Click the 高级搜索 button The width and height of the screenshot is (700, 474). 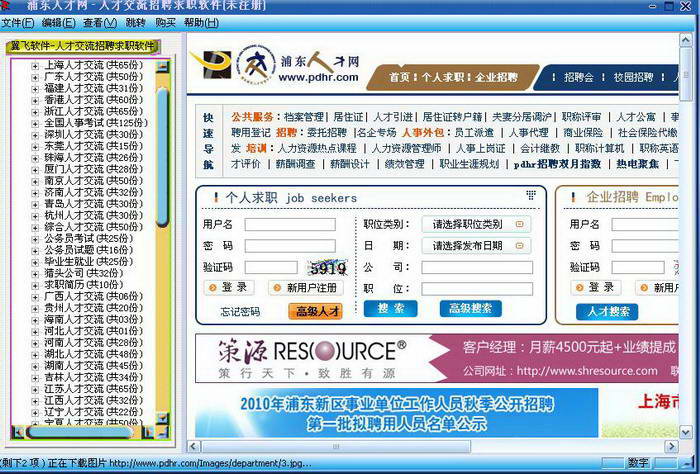(471, 308)
